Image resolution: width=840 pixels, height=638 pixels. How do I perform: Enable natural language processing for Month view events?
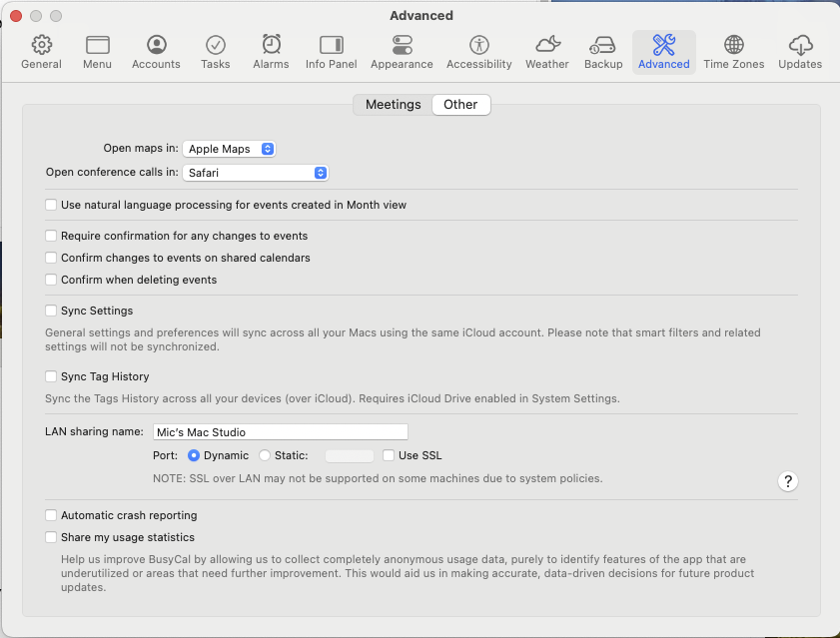[x=51, y=205]
